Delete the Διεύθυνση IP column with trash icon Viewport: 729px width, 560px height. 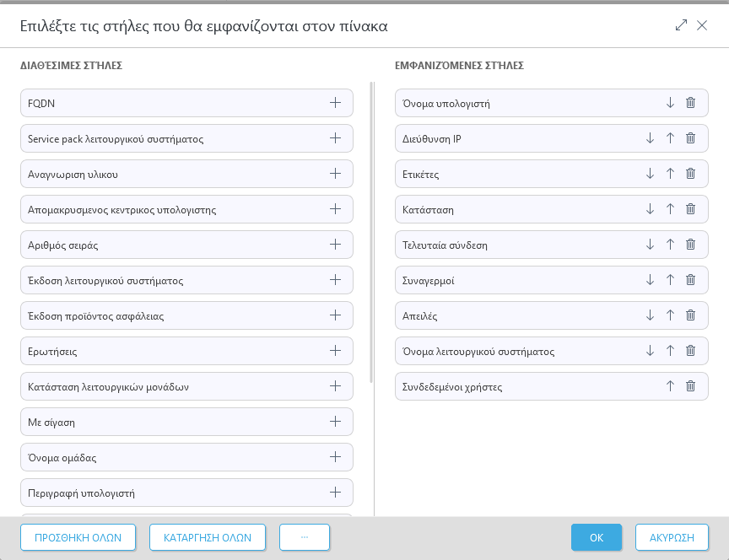[690, 138]
